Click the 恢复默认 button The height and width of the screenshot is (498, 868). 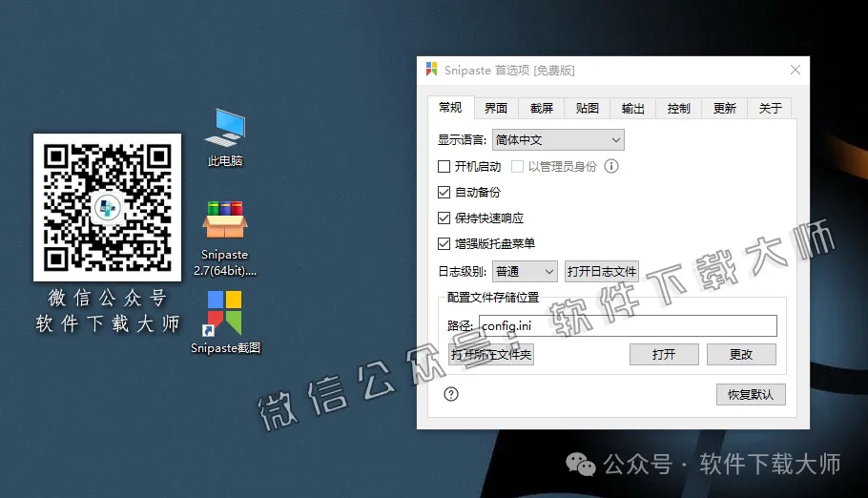click(x=751, y=394)
